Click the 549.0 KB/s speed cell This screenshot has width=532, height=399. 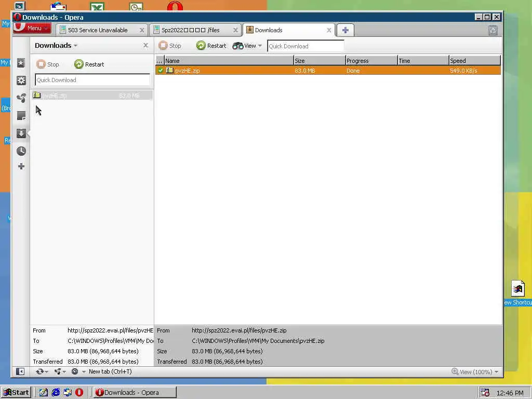coord(463,71)
